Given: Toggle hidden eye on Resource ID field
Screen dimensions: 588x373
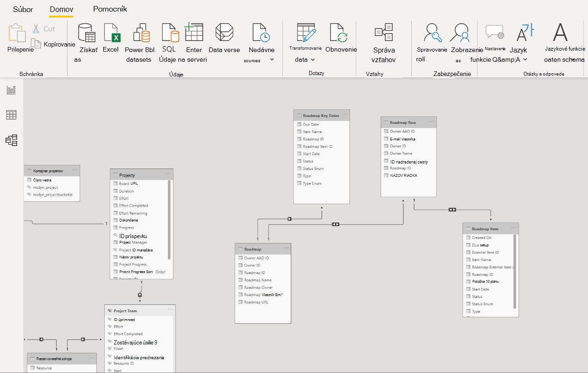Looking at the screenshot, I should (110, 363).
